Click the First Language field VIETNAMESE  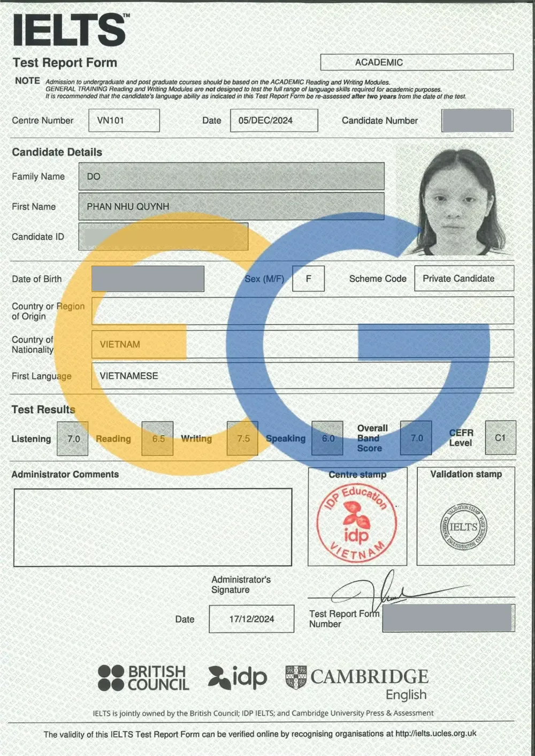(303, 375)
